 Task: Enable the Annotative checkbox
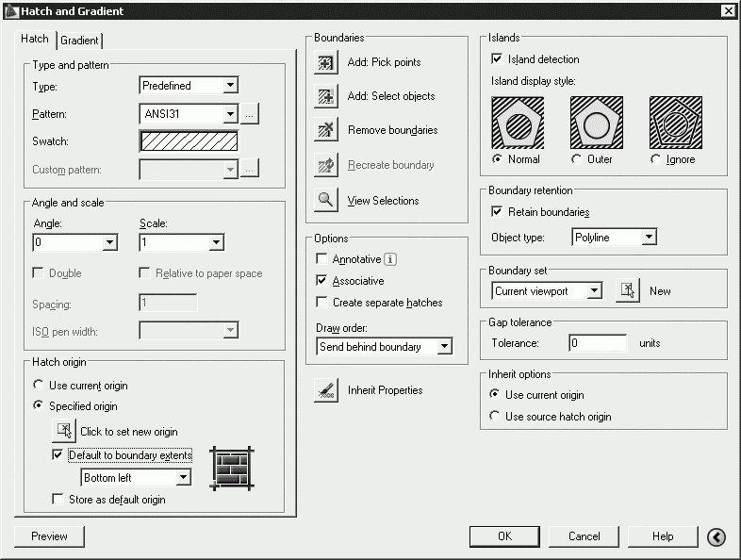[321, 259]
